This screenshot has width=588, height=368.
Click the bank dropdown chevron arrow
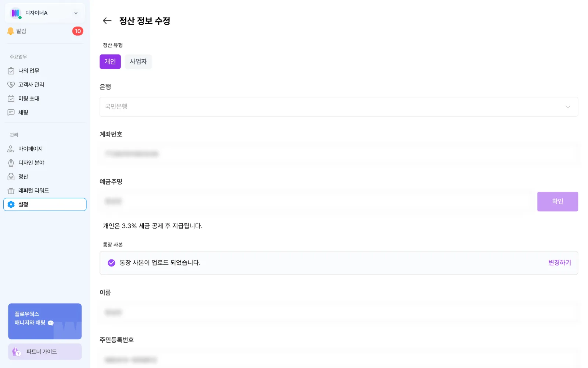(x=568, y=107)
